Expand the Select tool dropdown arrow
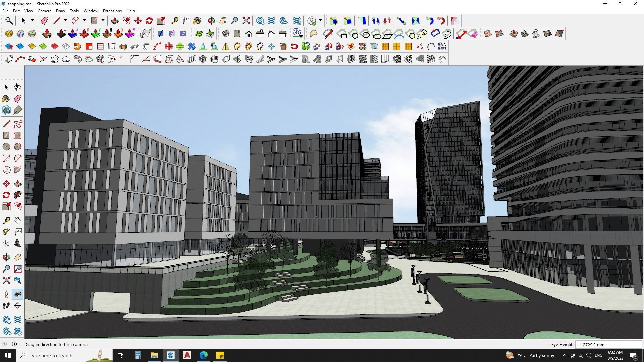The image size is (644, 362). coord(33,21)
